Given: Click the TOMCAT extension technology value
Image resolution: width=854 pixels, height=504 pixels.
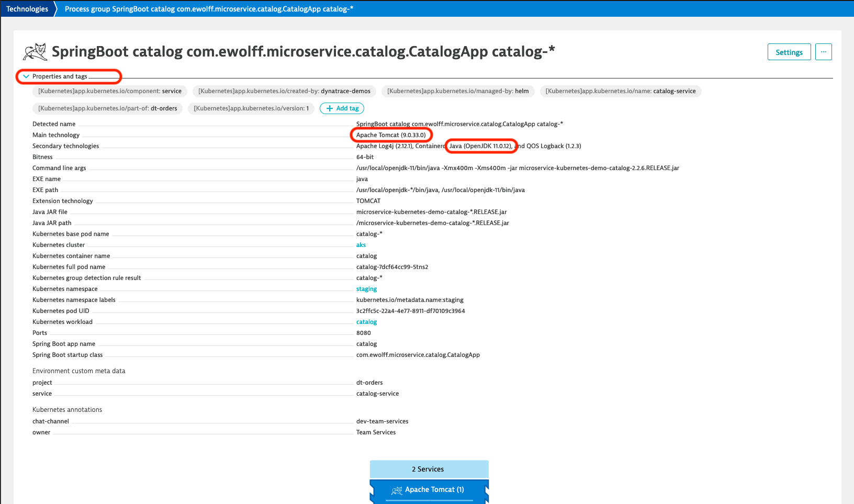Looking at the screenshot, I should [x=368, y=201].
